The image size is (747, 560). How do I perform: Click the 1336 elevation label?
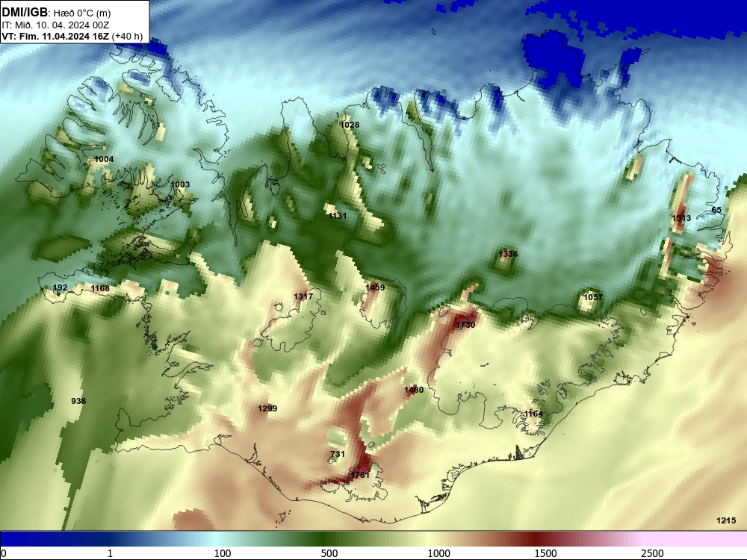508,254
